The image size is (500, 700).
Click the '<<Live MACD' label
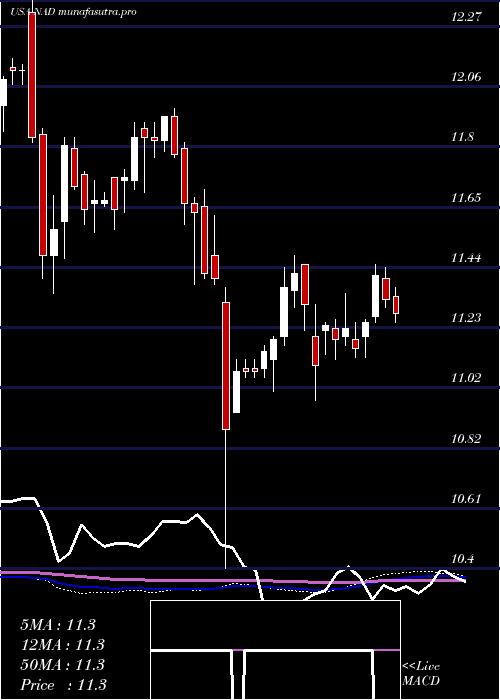coord(421,674)
